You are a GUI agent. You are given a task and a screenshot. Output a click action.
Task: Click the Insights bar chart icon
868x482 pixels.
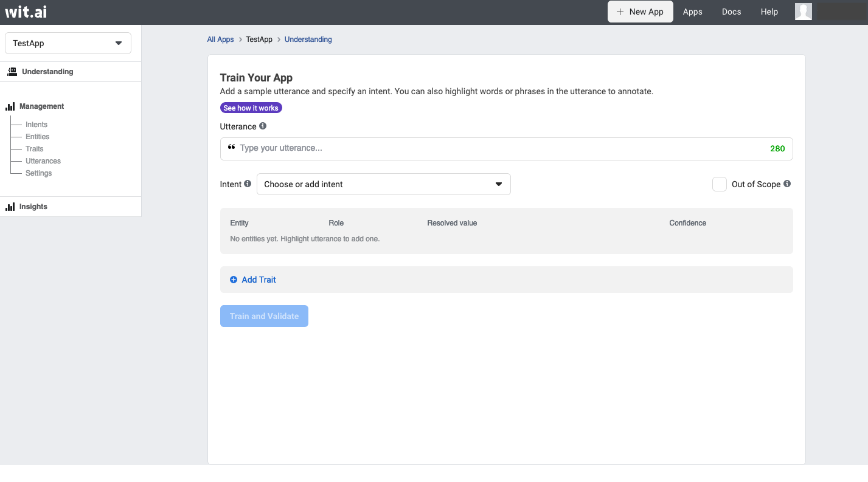(x=10, y=207)
